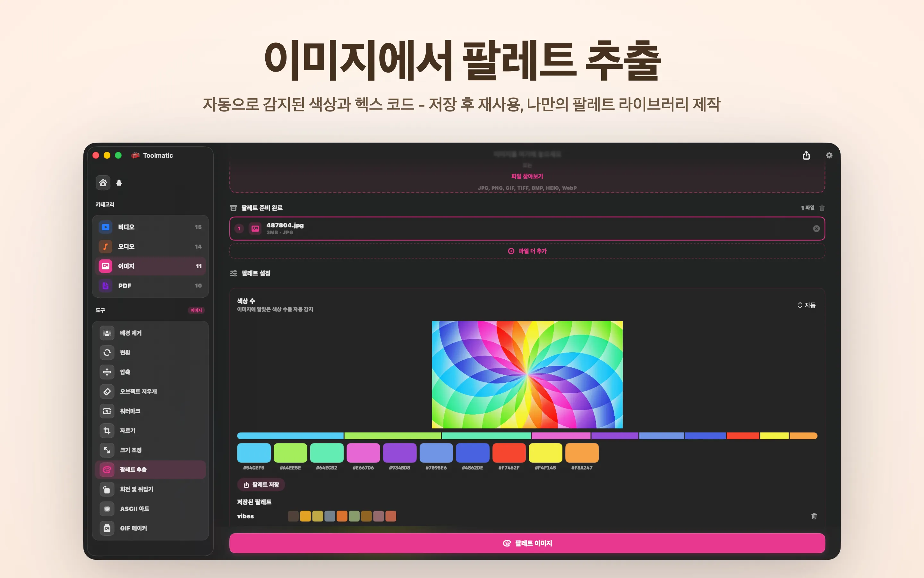Click the 파일 더 추가 button
Screen dimensions: 924x578
pos(527,251)
